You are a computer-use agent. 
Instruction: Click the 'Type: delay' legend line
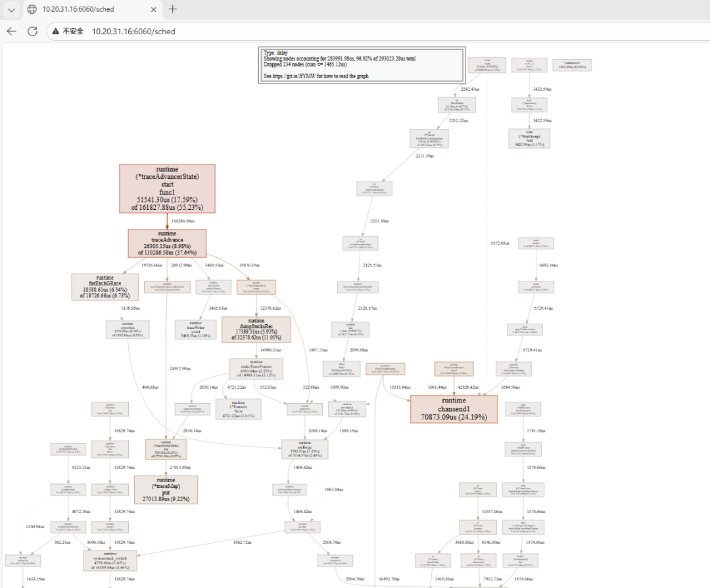[275, 53]
